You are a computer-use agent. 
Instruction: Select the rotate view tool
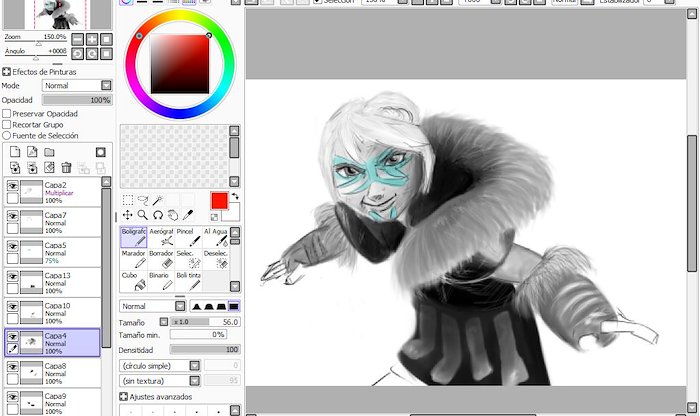pyautogui.click(x=158, y=215)
